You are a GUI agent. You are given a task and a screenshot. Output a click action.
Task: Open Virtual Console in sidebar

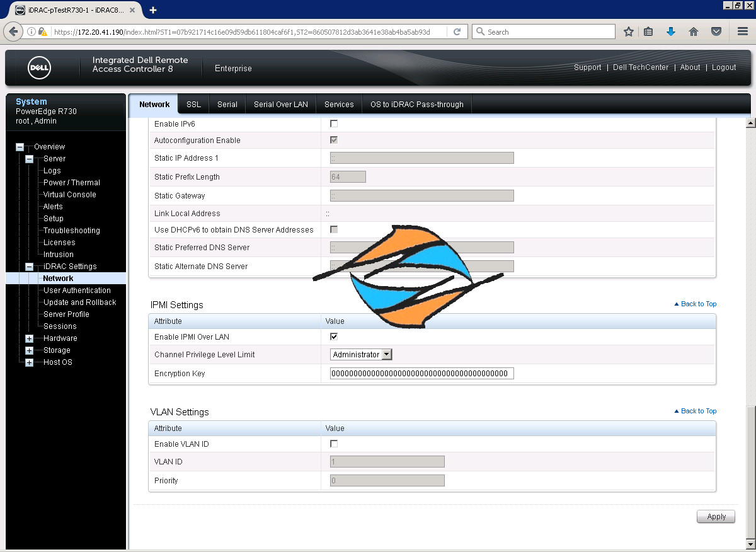click(70, 195)
